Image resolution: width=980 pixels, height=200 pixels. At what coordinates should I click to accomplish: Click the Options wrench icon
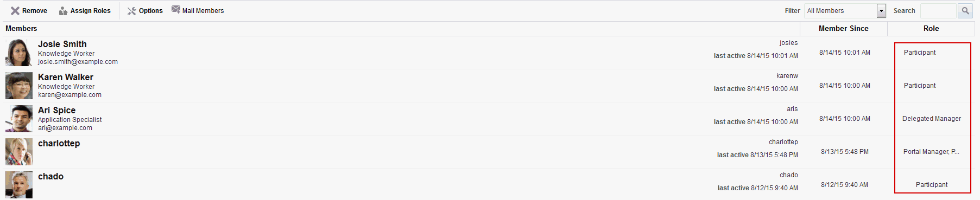pyautogui.click(x=131, y=11)
